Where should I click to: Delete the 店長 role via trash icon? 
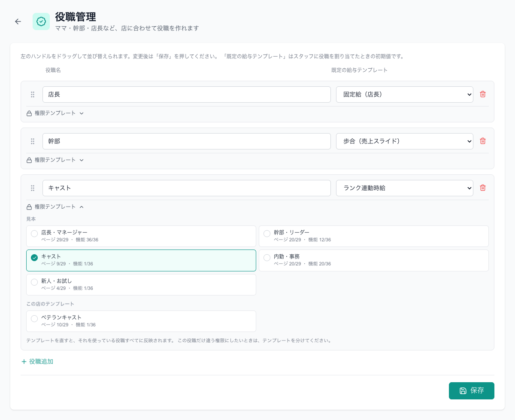(483, 94)
